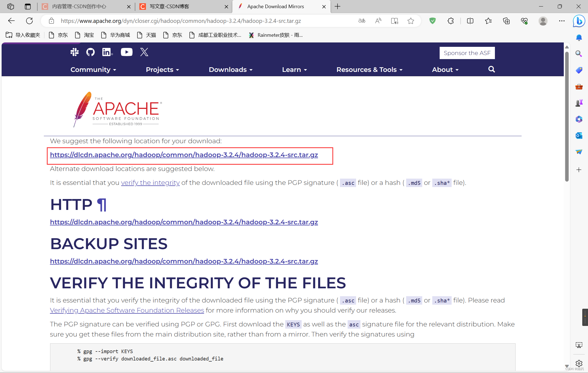Expand the Projects dropdown menu
The width and height of the screenshot is (588, 373).
click(162, 69)
